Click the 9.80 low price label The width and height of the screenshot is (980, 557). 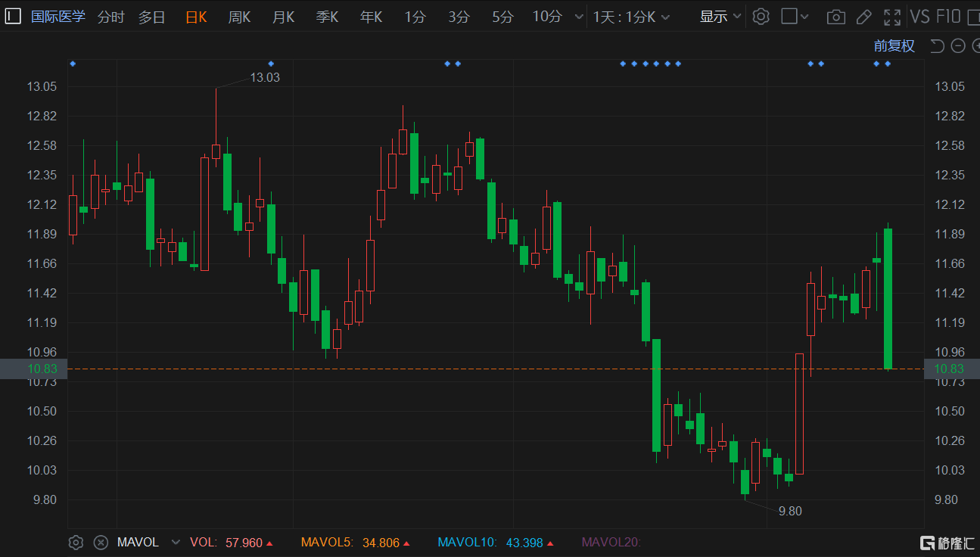(x=790, y=511)
